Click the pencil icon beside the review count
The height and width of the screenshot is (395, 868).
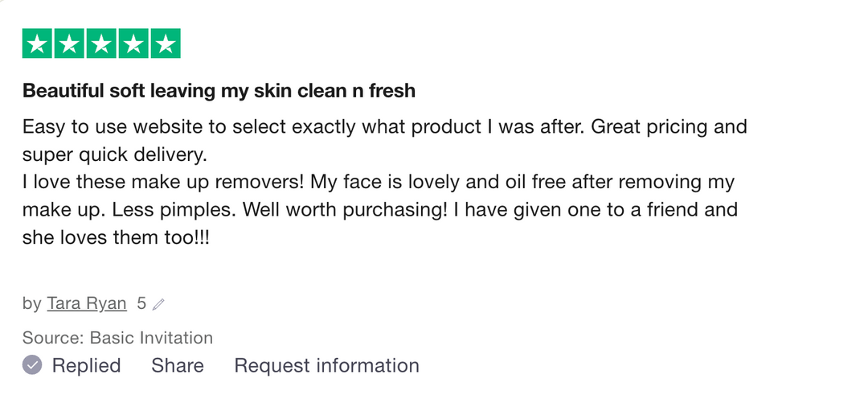click(159, 304)
